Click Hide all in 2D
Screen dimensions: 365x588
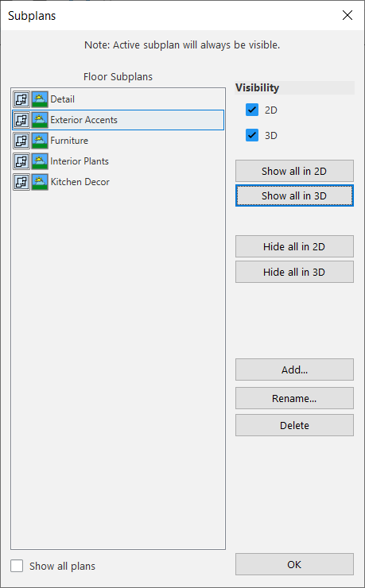[x=294, y=246]
